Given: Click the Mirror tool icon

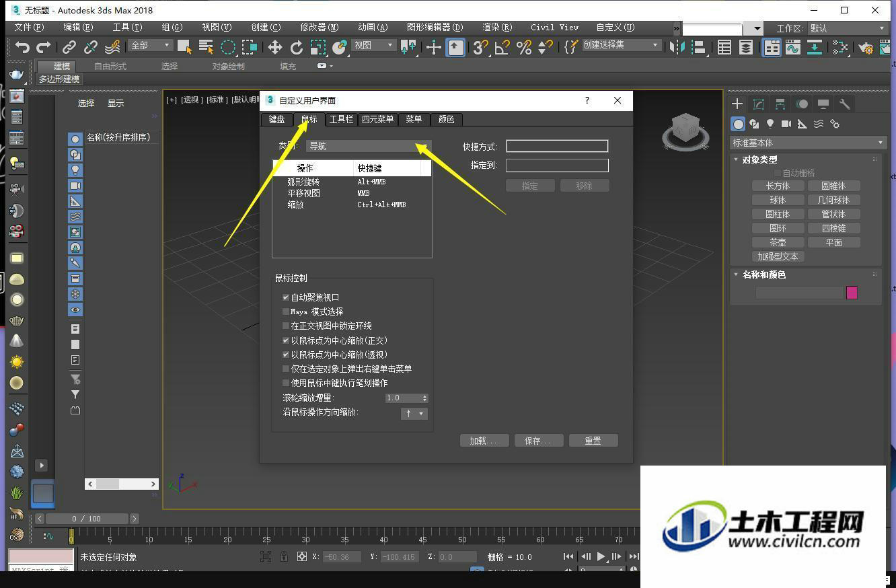Looking at the screenshot, I should (x=679, y=47).
